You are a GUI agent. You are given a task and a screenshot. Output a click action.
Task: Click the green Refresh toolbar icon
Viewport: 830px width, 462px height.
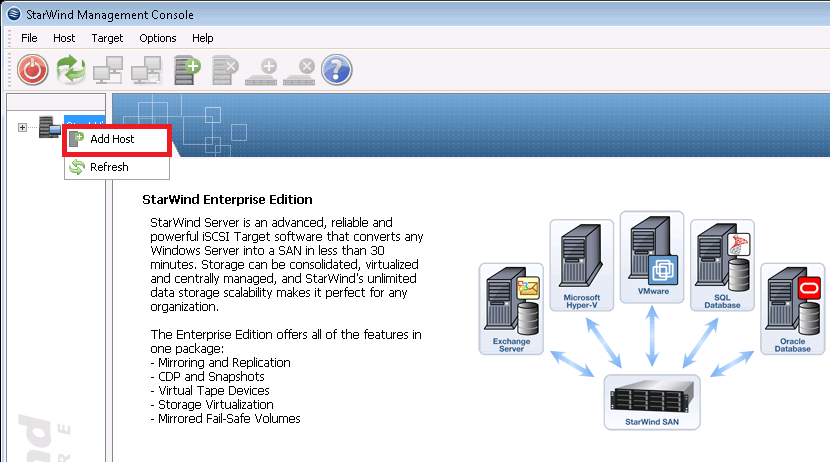pyautogui.click(x=71, y=69)
